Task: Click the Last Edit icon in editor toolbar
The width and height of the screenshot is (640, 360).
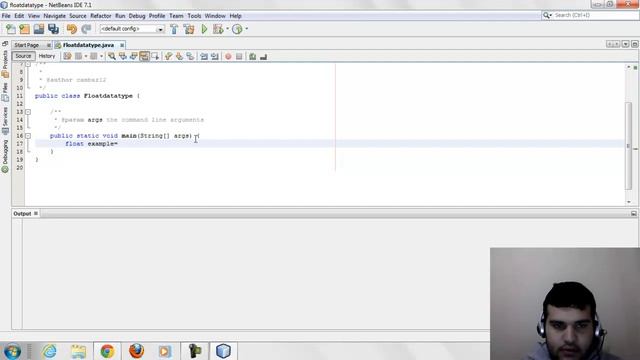Action: pos(67,56)
